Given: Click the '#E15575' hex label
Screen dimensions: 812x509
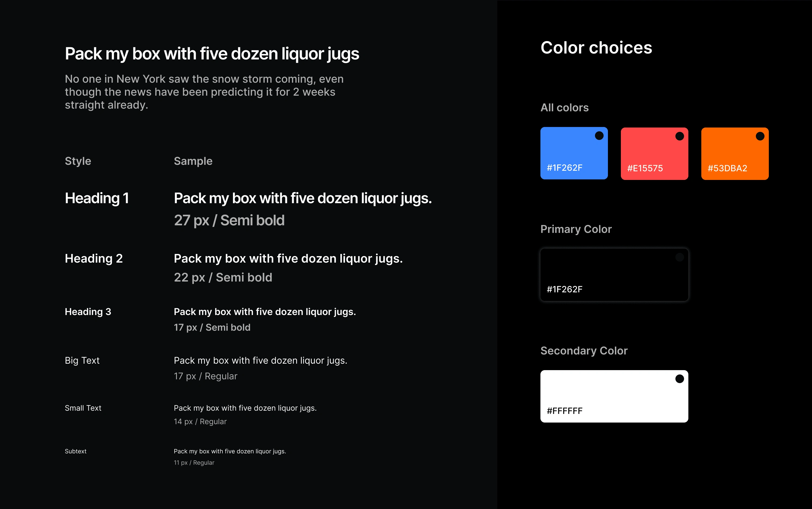Looking at the screenshot, I should coord(645,168).
